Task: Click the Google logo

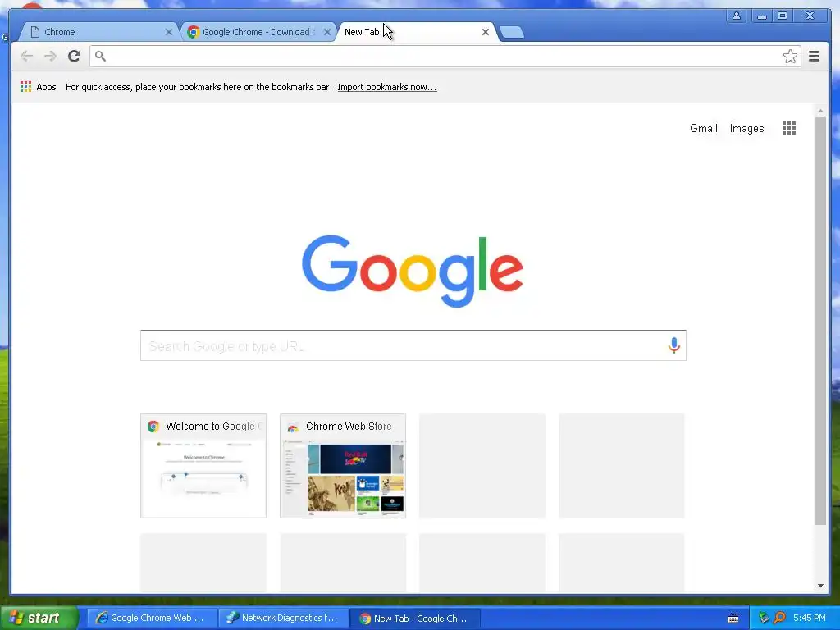Action: click(x=413, y=271)
